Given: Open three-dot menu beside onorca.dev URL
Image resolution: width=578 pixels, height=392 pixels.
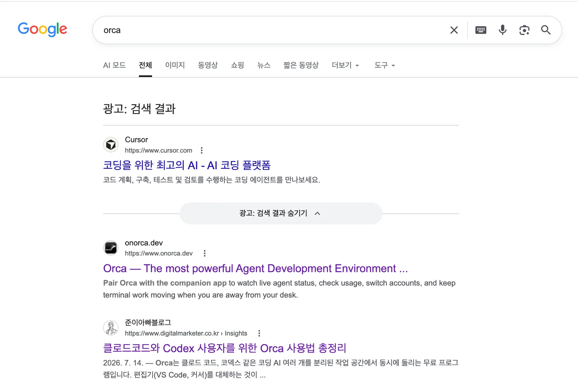Looking at the screenshot, I should pos(204,254).
